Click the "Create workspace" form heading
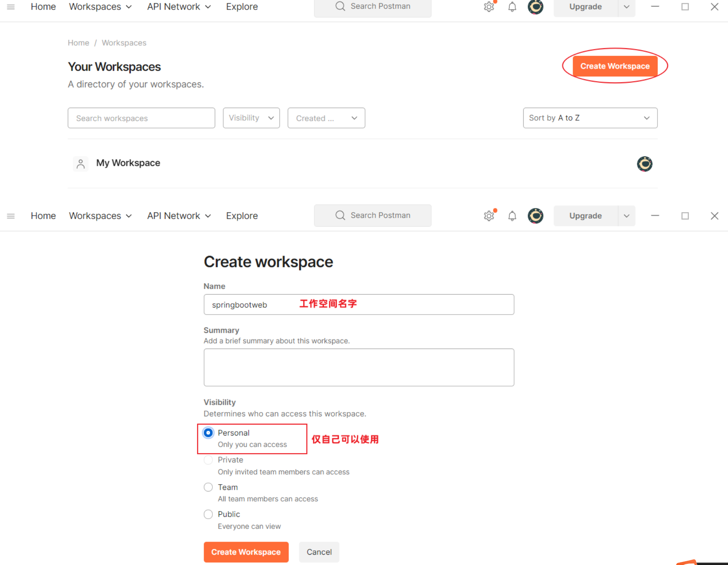The height and width of the screenshot is (565, 728). (268, 262)
